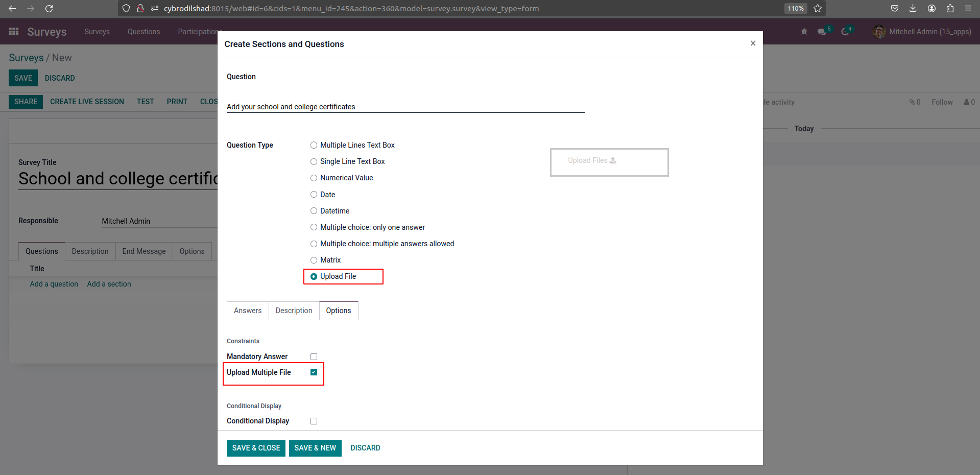
Task: Select Single Line Text Box type
Action: tap(314, 161)
